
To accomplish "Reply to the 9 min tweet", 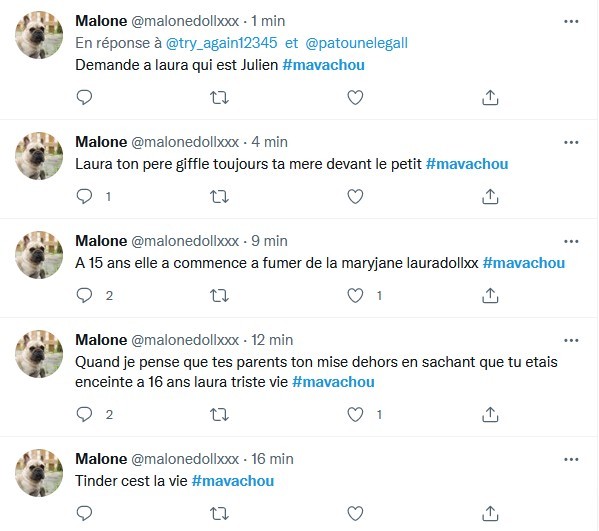I will click(84, 295).
